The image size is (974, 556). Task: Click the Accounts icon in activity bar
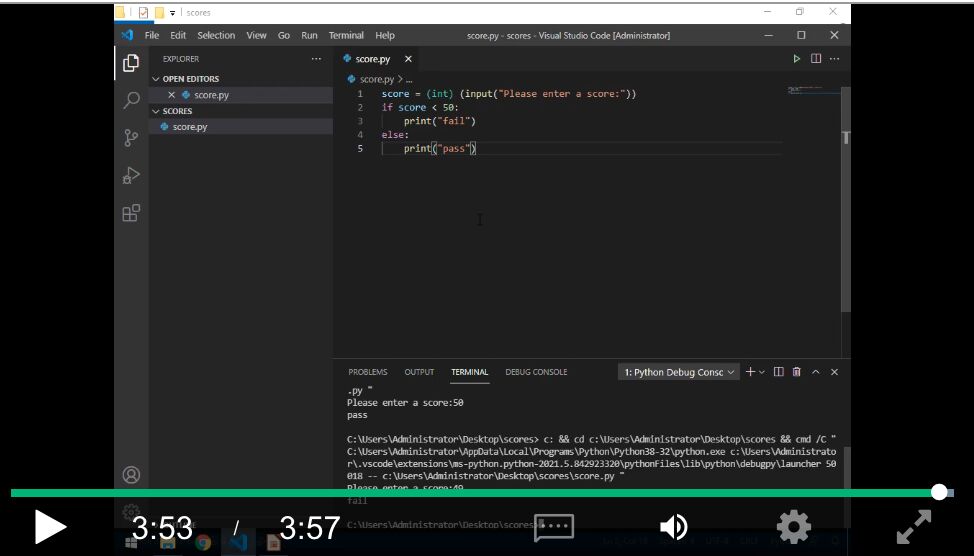131,474
